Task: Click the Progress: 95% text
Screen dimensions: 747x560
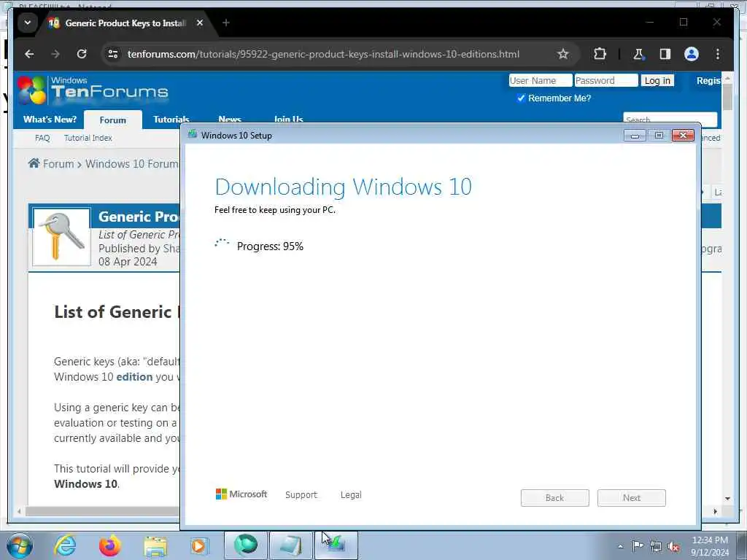Action: coord(270,246)
